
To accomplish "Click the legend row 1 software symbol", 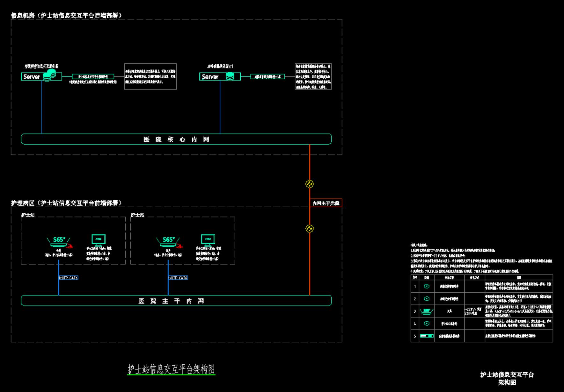I will tap(427, 286).
